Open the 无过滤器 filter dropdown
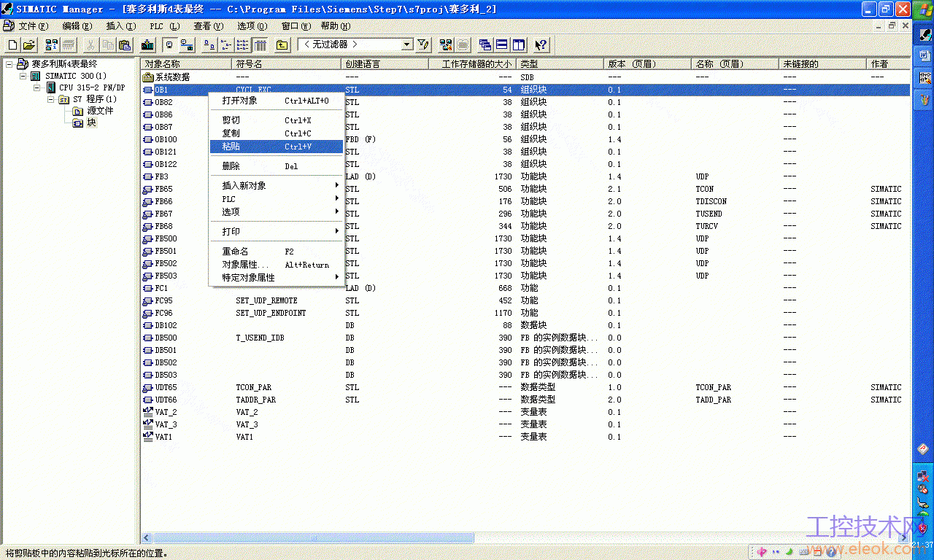 click(407, 44)
